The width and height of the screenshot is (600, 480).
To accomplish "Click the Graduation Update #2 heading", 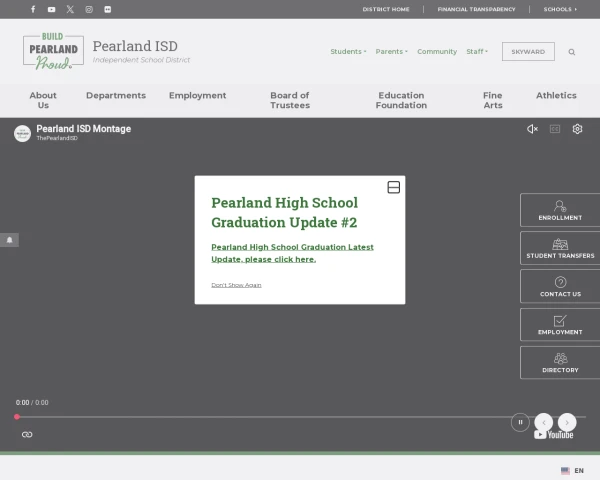I will (284, 212).
